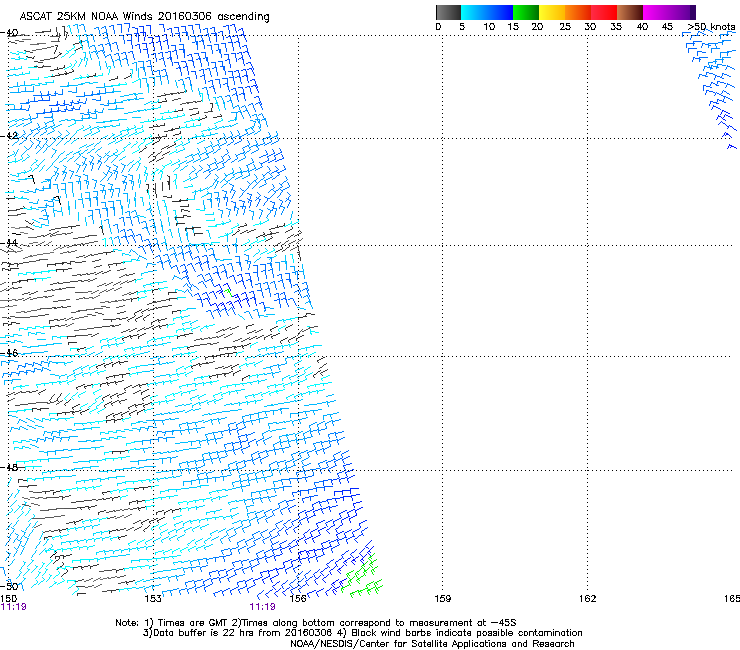Click the purple 11:19 time under longitude 150
The width and height of the screenshot is (740, 650).
(13, 607)
